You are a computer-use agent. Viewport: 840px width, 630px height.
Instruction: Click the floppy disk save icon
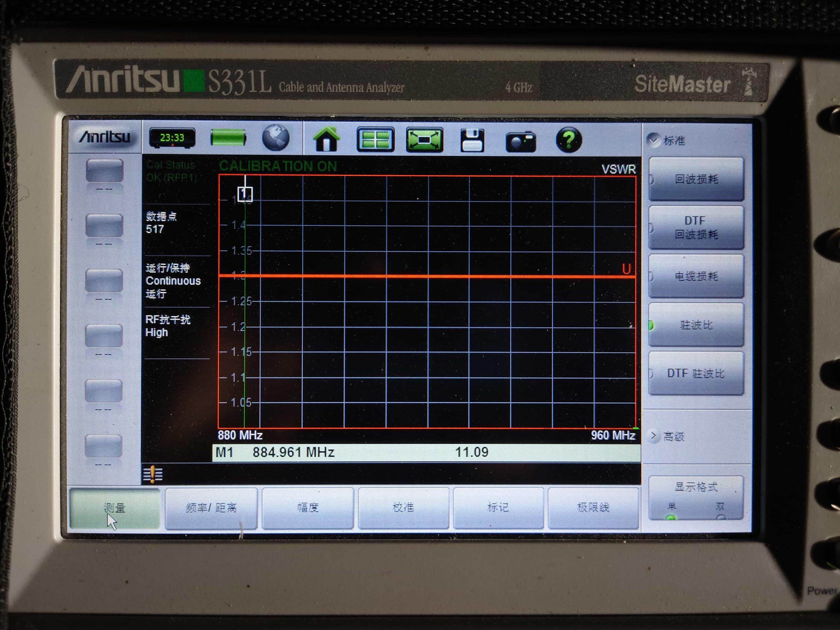tap(472, 140)
